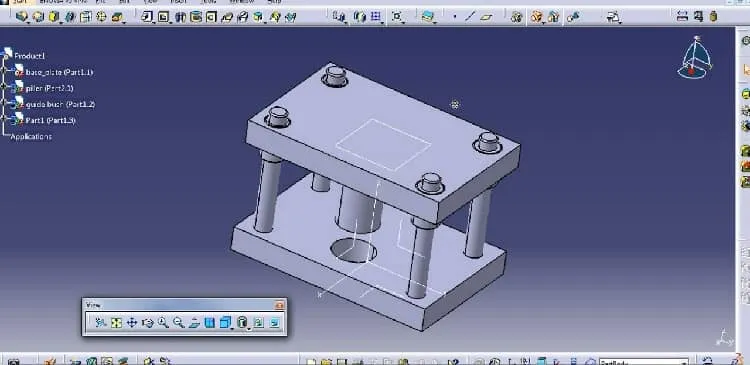This screenshot has width=750, height=365.
Task: Click the isometric Quick view cube icon
Action: pos(225,323)
